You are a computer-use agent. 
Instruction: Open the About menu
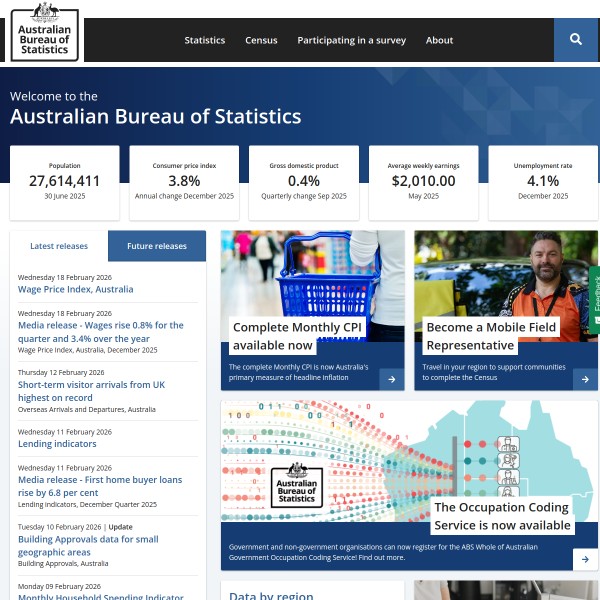click(439, 41)
